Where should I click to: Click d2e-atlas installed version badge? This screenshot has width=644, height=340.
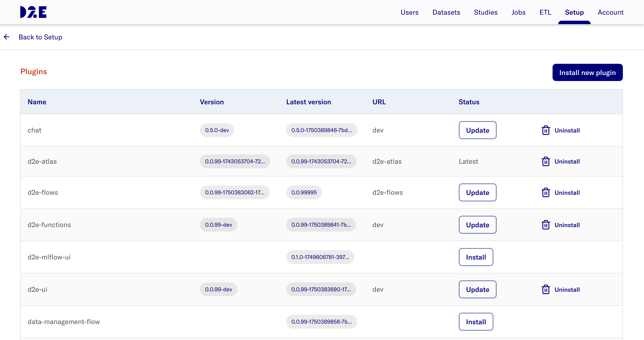pyautogui.click(x=235, y=161)
